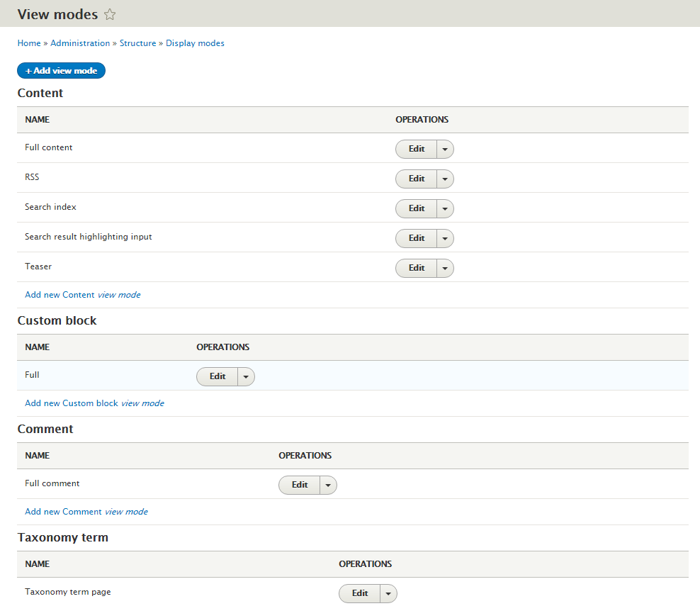This screenshot has width=700, height=606.
Task: Click the Add view mode button
Action: tap(61, 71)
